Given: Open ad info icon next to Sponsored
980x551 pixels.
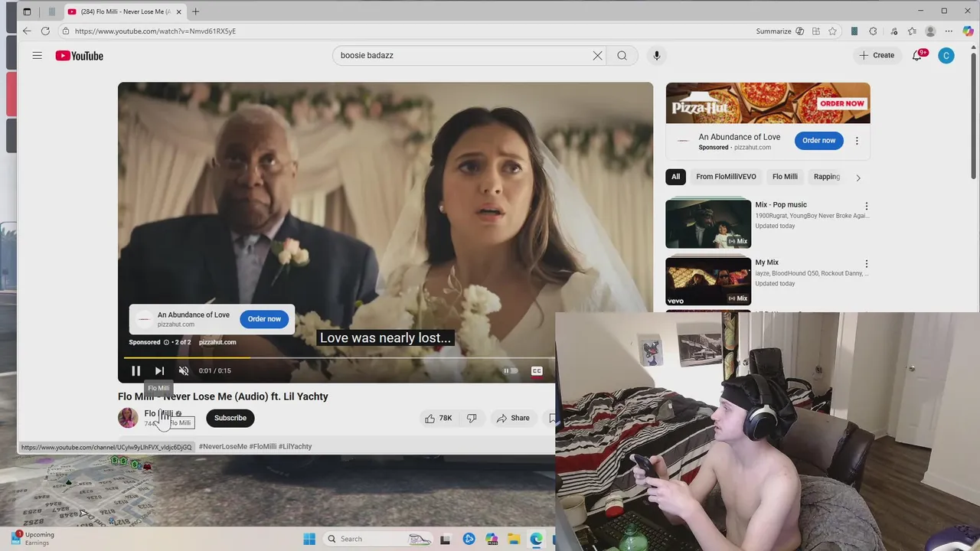Looking at the screenshot, I should 166,342.
